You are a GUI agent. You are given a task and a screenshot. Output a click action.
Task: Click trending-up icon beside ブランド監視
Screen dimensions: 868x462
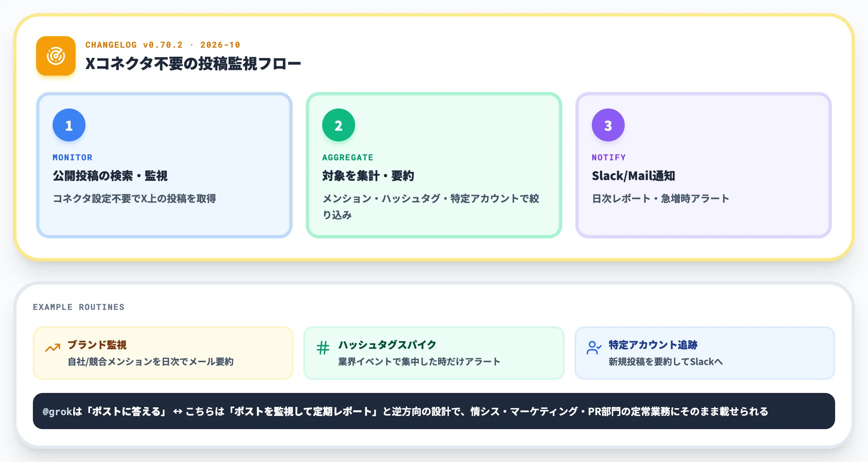click(x=53, y=348)
